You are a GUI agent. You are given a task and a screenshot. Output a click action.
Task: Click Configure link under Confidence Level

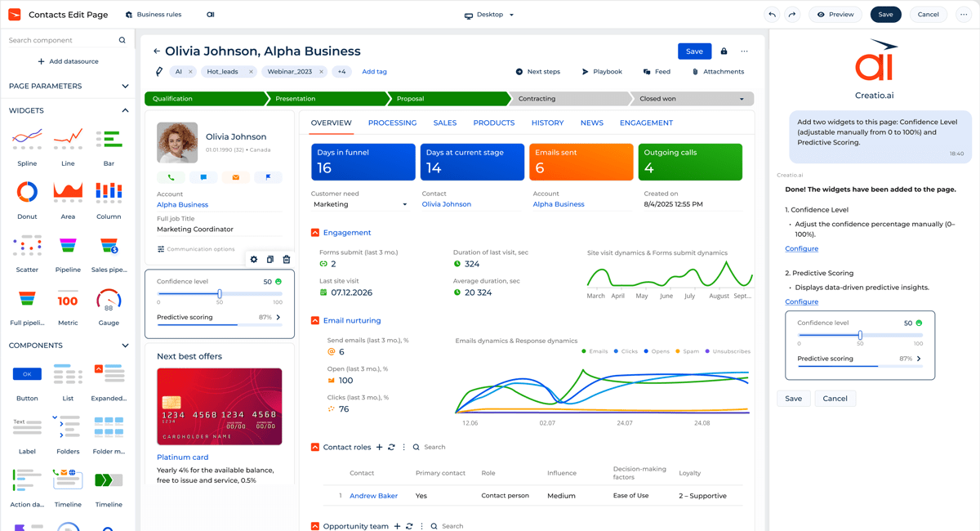pyautogui.click(x=801, y=248)
